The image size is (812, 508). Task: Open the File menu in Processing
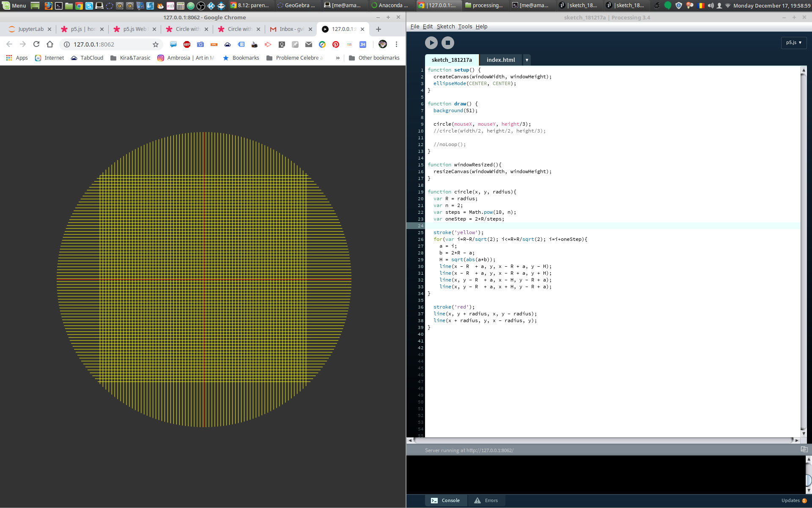tap(415, 26)
